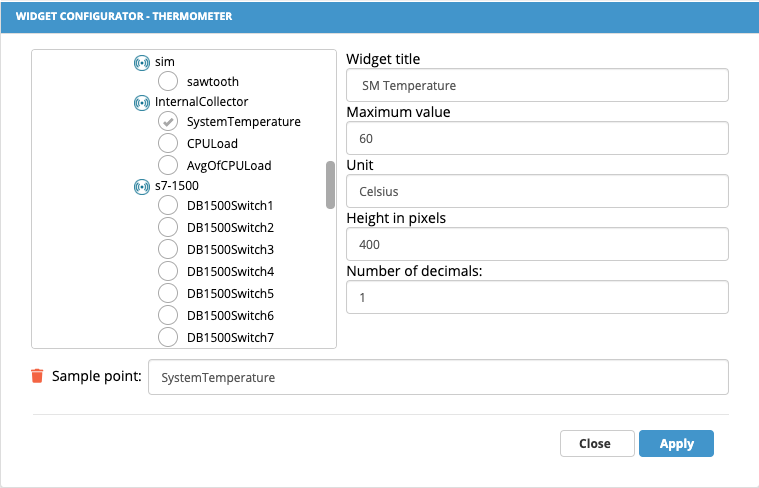Collapse the s7-1500 tree node label
Image resolution: width=759 pixels, height=488 pixels.
click(x=177, y=185)
